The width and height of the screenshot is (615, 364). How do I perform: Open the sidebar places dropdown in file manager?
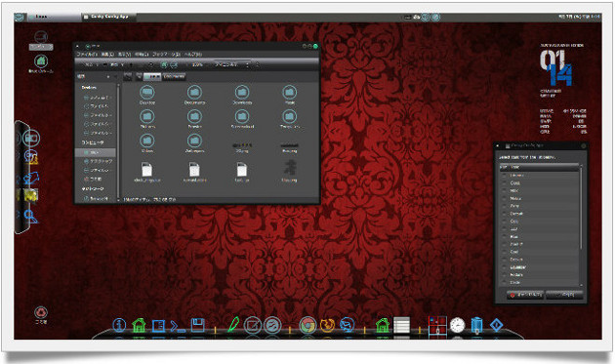pos(94,76)
